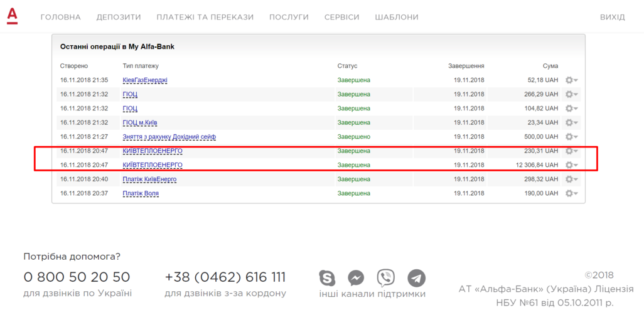Open ГІОЦ м.Київ payment link
The width and height of the screenshot is (644, 310).
click(140, 122)
